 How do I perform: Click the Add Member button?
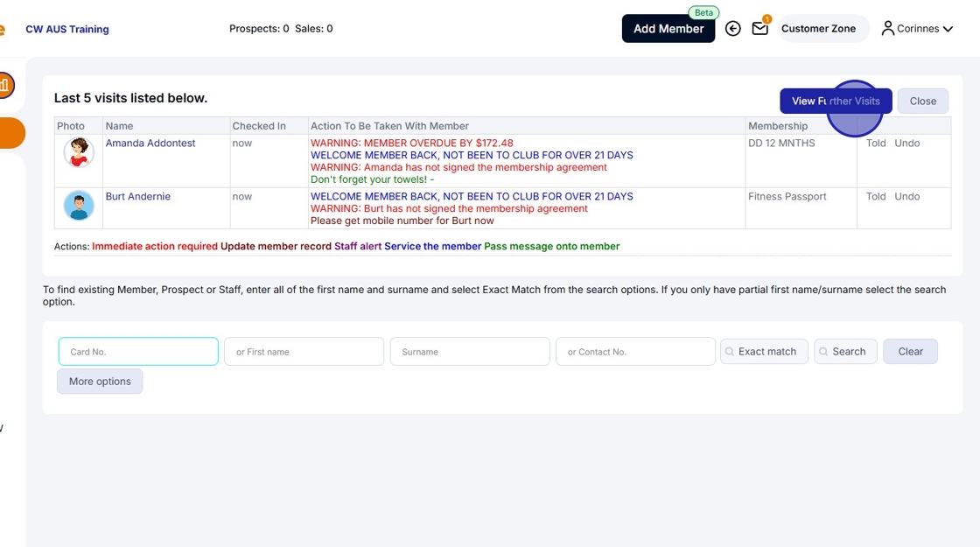click(668, 29)
